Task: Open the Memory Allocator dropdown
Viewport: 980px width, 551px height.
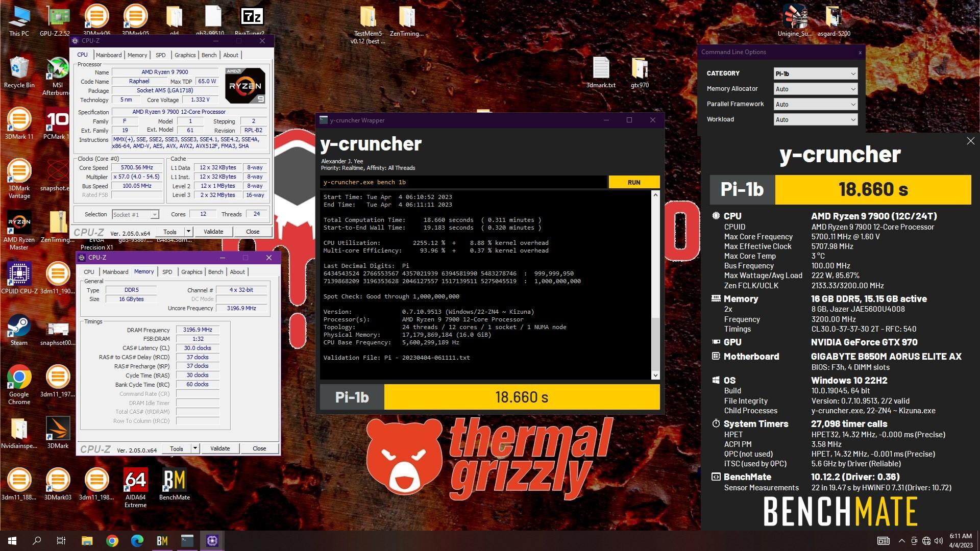Action: click(815, 89)
